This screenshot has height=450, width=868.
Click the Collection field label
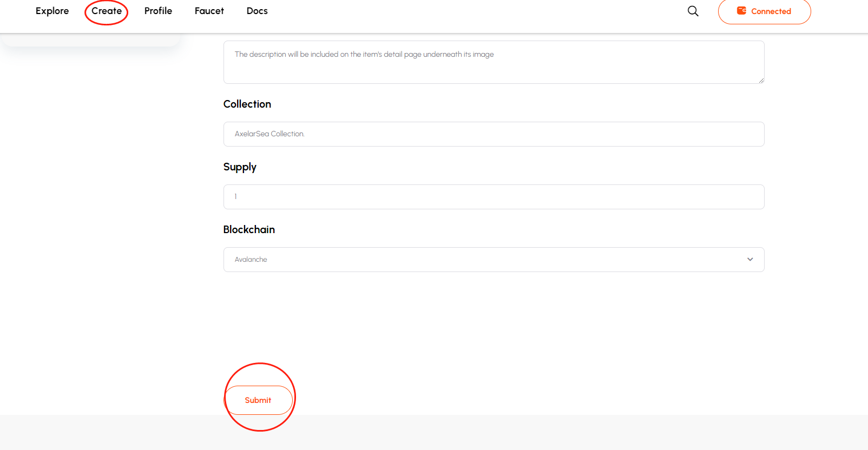click(x=247, y=104)
